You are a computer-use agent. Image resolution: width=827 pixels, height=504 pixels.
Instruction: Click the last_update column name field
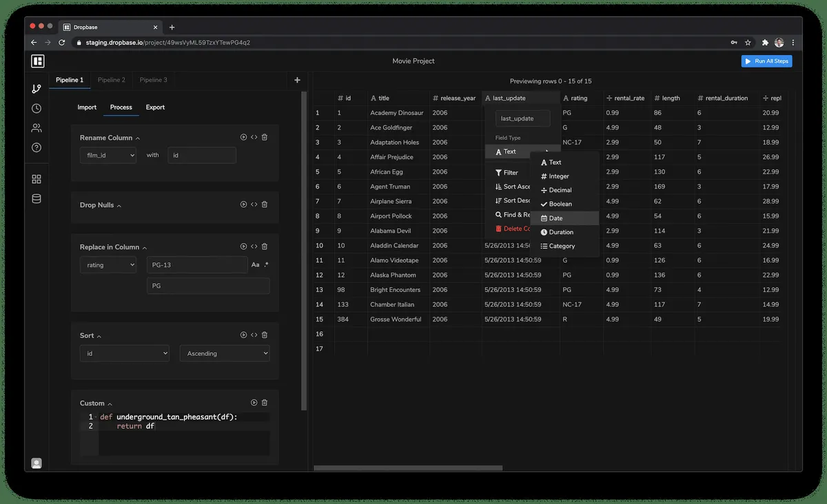coord(522,118)
